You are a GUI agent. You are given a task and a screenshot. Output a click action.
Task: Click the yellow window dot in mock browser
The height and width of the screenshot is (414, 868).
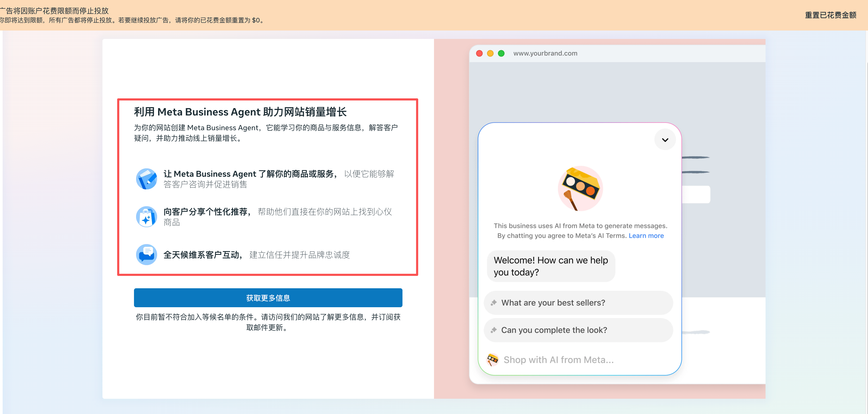490,53
